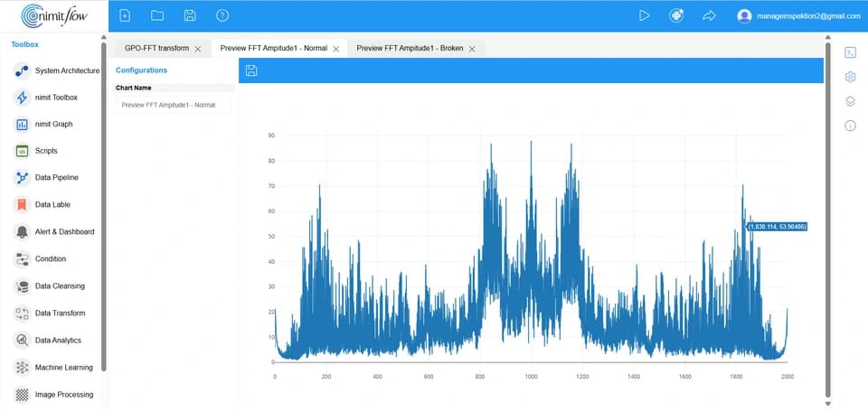Open System Architecture icon in Toolbox

click(22, 70)
